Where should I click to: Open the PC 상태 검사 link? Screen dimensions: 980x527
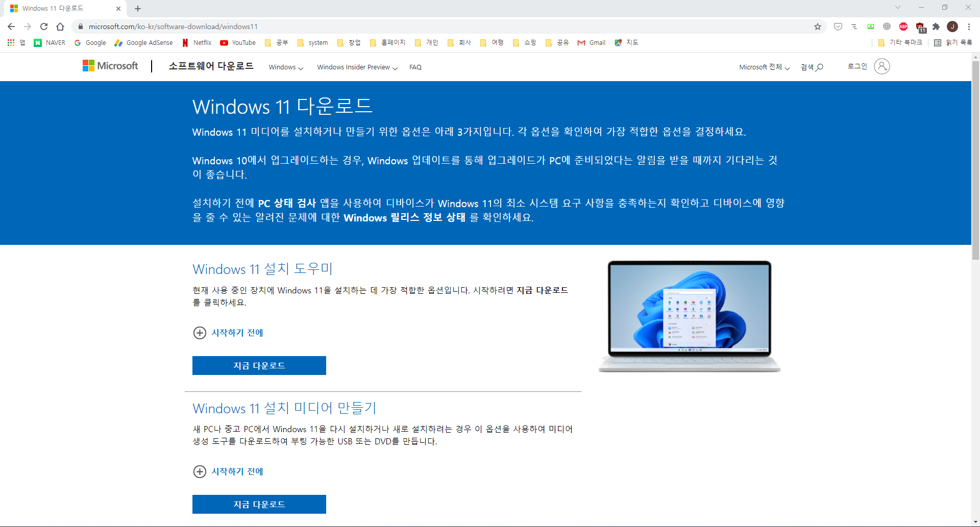tap(287, 203)
